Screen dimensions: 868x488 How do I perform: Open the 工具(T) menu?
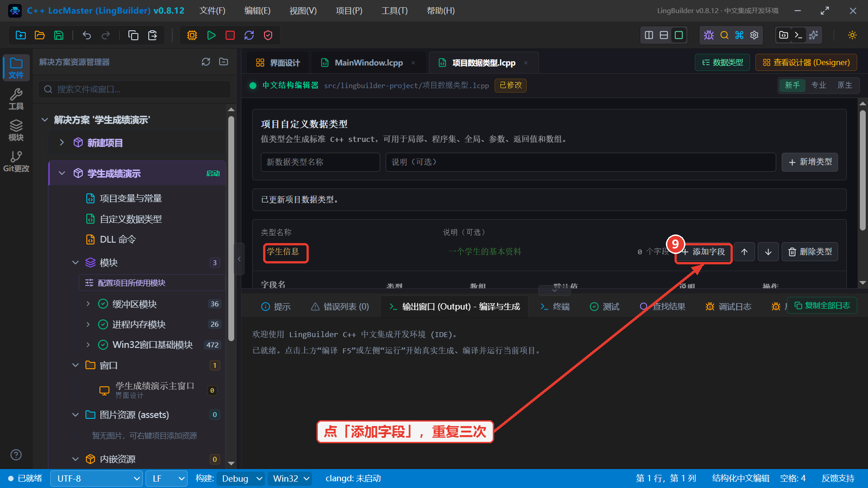point(394,11)
